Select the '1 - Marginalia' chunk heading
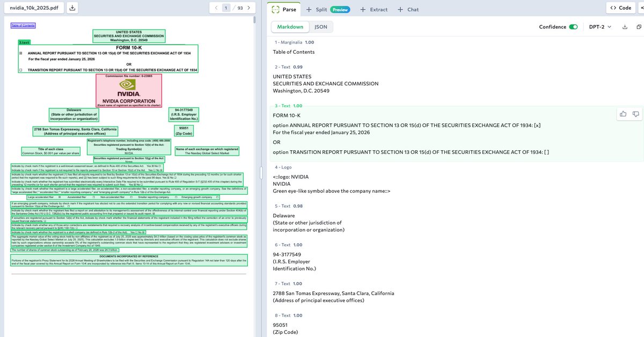The height and width of the screenshot is (337, 644). (x=294, y=42)
